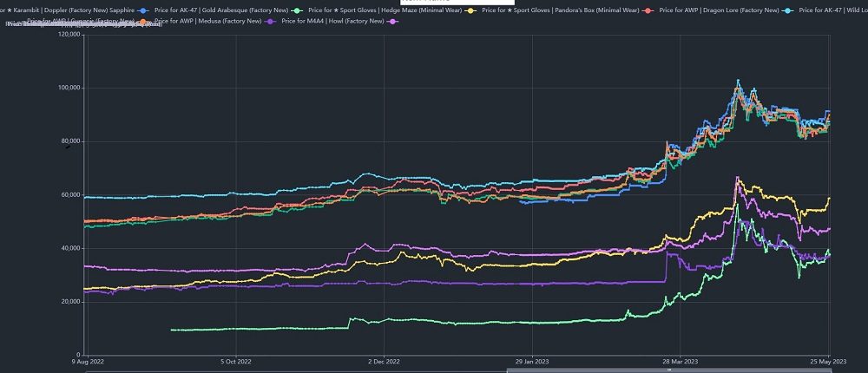Image resolution: width=868 pixels, height=373 pixels.
Task: Click the blue marker for AK-47 Gold Arabesque
Action: pos(143,10)
